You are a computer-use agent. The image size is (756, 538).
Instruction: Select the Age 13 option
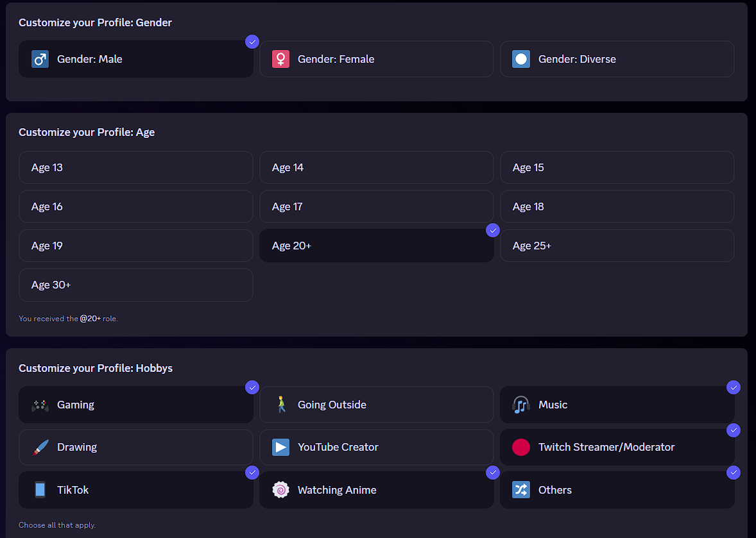(x=135, y=167)
